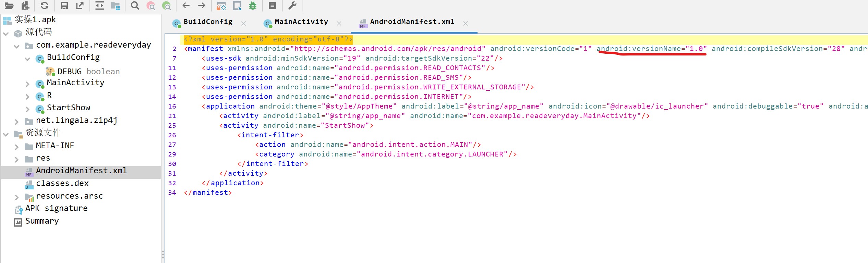Open the log viewer icon

point(273,5)
